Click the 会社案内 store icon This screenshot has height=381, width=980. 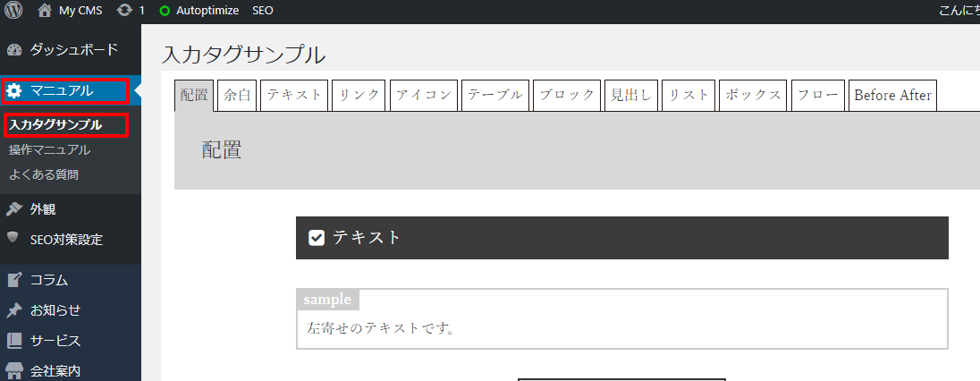click(x=14, y=370)
